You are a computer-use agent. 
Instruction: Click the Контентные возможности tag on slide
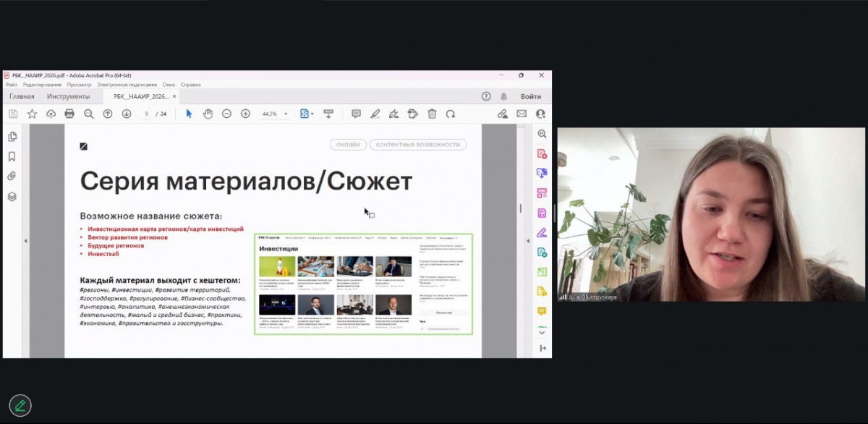pos(417,145)
